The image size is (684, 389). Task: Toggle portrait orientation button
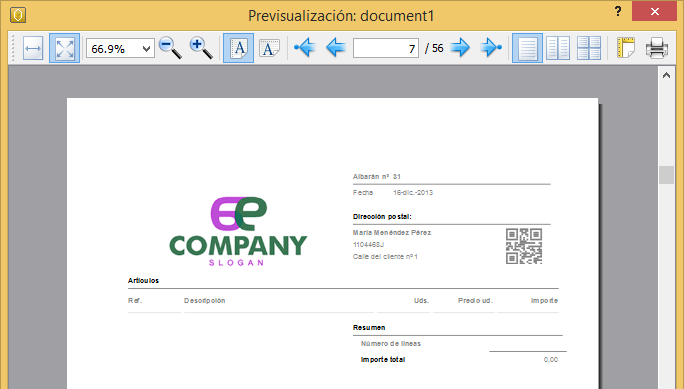(238, 48)
